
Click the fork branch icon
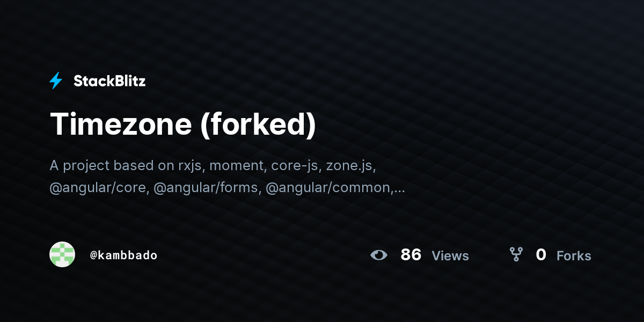pos(516,254)
